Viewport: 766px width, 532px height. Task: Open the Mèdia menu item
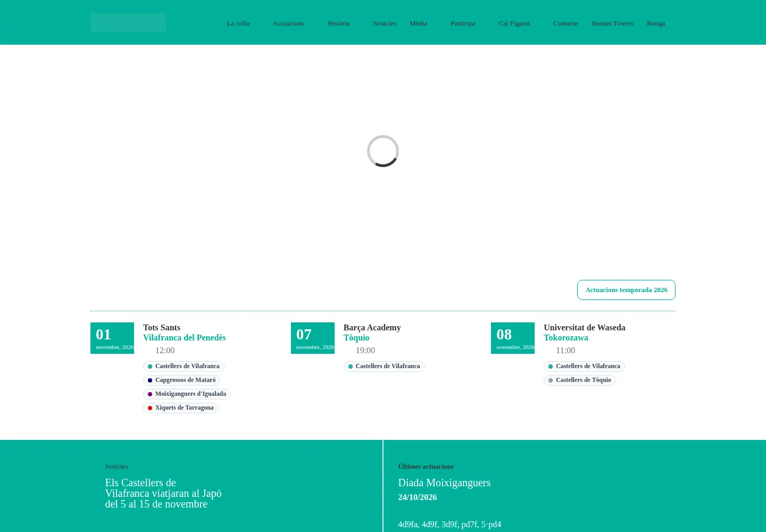(x=418, y=23)
